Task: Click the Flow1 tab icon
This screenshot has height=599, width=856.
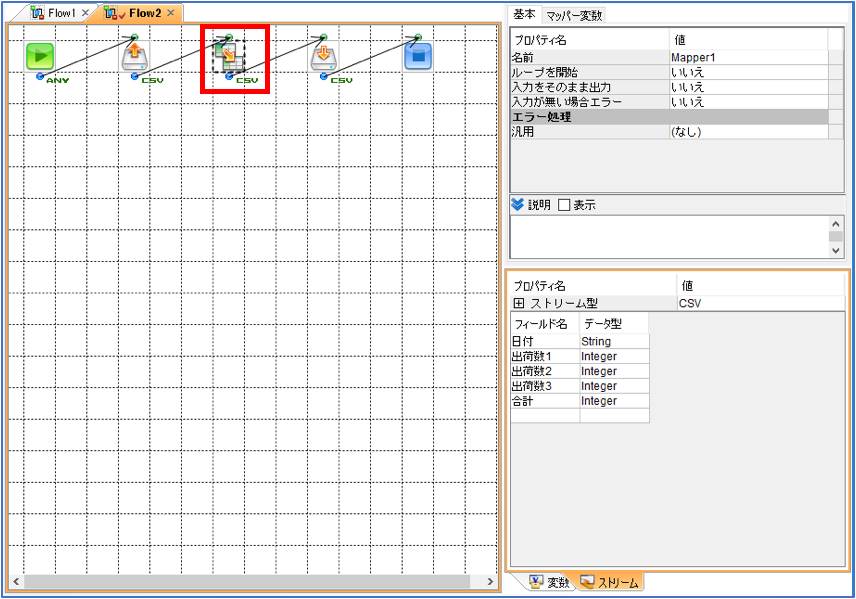Action: point(38,13)
